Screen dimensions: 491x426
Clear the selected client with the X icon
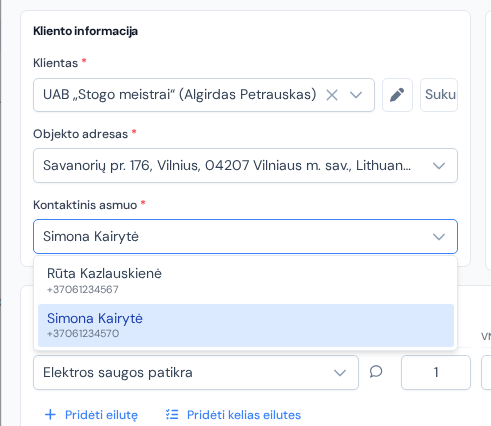click(x=332, y=95)
